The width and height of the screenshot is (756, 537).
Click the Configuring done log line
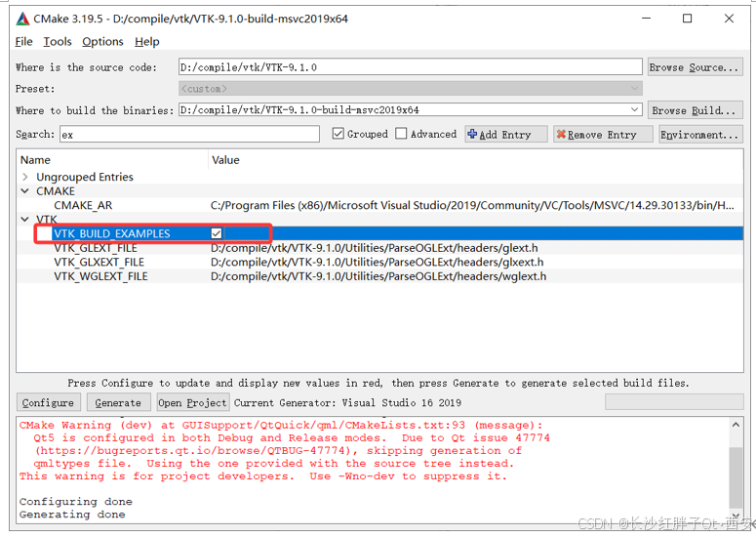click(76, 501)
